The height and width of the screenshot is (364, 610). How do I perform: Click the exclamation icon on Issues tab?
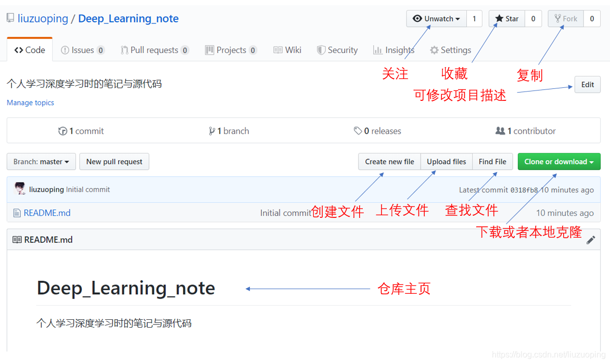[65, 50]
